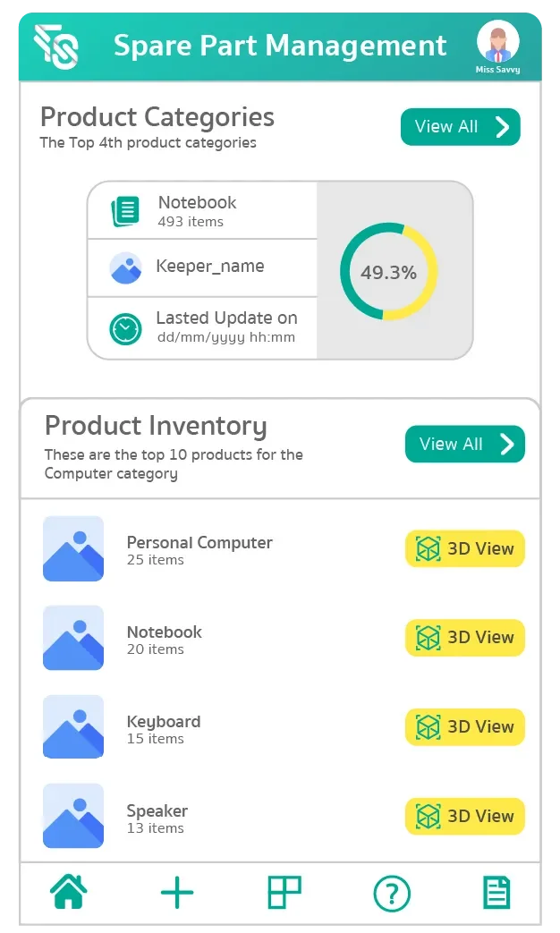
Task: Open 3D View for Personal Computer
Action: 464,549
